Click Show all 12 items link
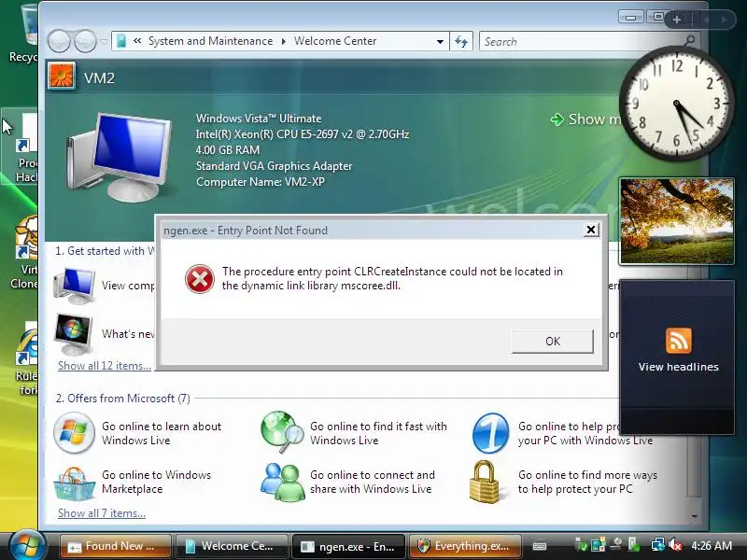Viewport: 747px width, 560px height. (105, 366)
